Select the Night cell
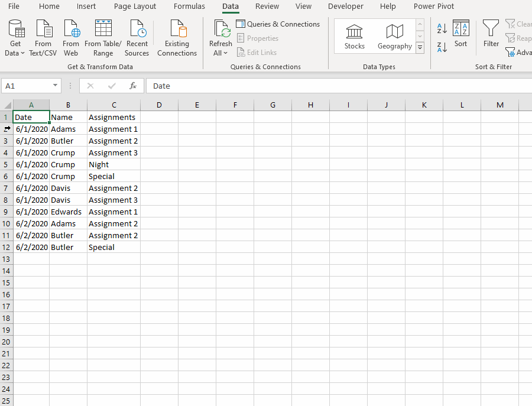 pos(113,164)
